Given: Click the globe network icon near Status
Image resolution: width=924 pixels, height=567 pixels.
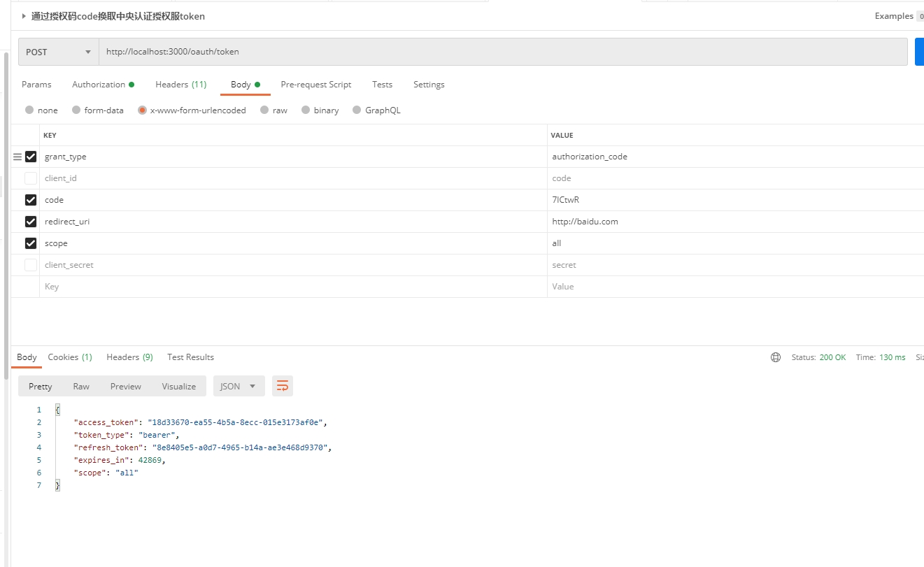Looking at the screenshot, I should pos(776,357).
